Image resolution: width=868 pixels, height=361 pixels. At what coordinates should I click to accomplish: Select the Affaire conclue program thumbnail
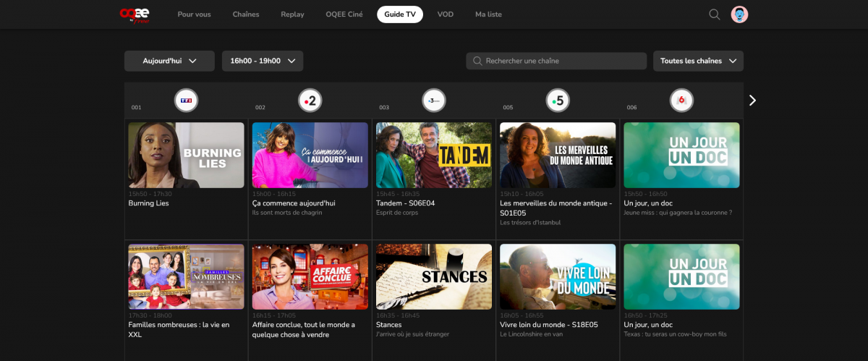pyautogui.click(x=310, y=276)
